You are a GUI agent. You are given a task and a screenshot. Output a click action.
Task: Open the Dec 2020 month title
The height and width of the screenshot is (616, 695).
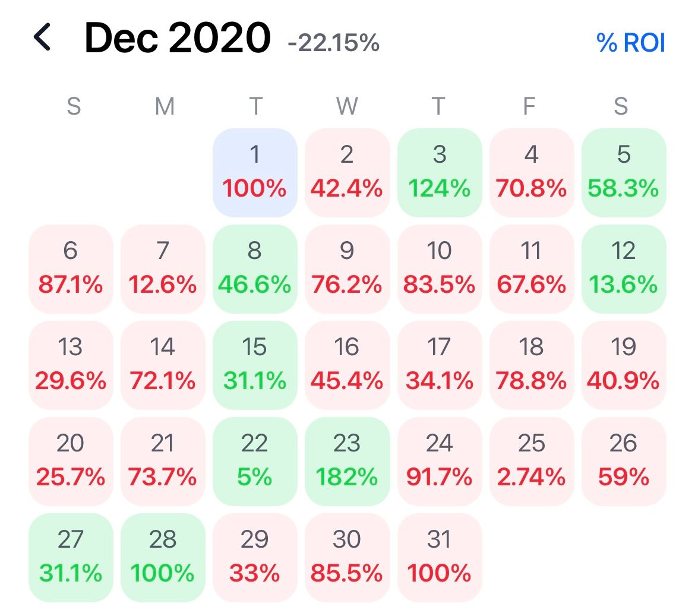coord(178,38)
